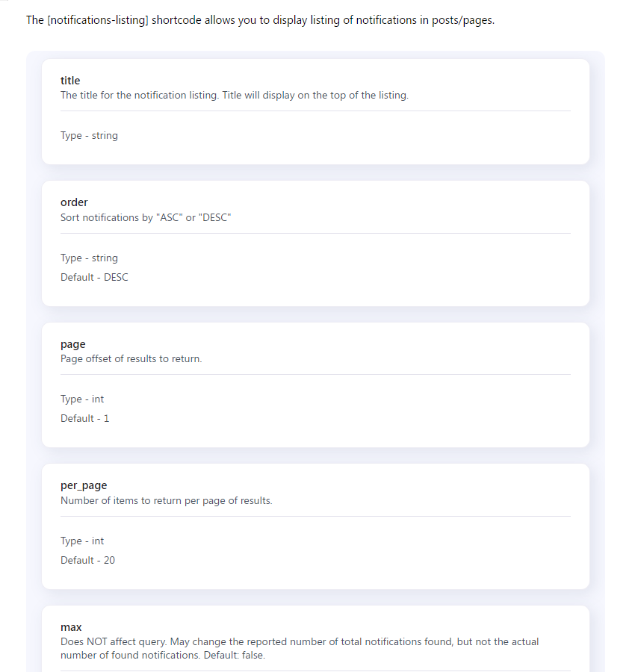The image size is (635, 672).
Task: Click "Type - int" in the per_page card
Action: click(82, 541)
